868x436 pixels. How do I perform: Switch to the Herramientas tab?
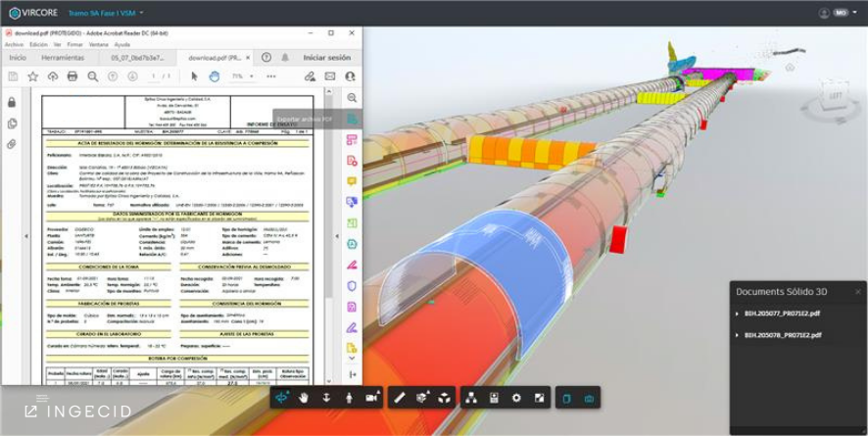[x=63, y=58]
